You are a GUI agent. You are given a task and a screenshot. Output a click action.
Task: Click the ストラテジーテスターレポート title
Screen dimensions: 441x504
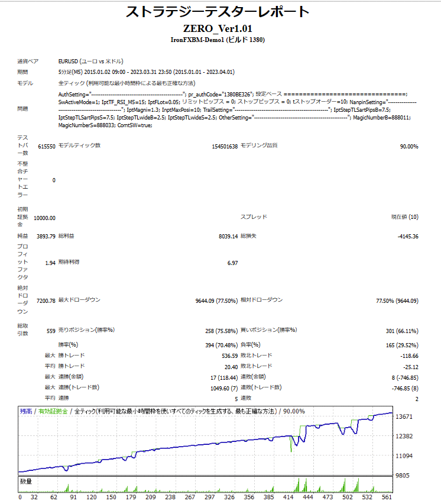coord(218,12)
